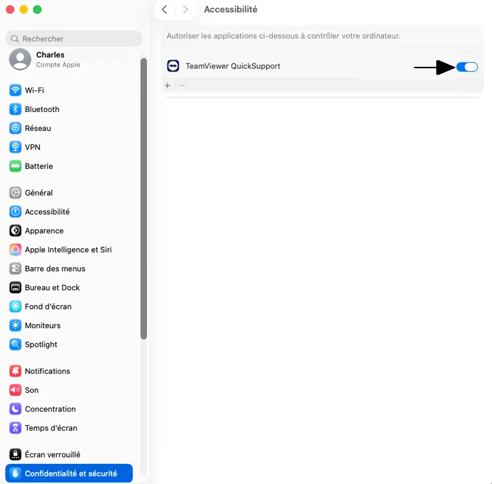492x484 pixels.
Task: Open Bureau et Dock settings
Action: 69,287
